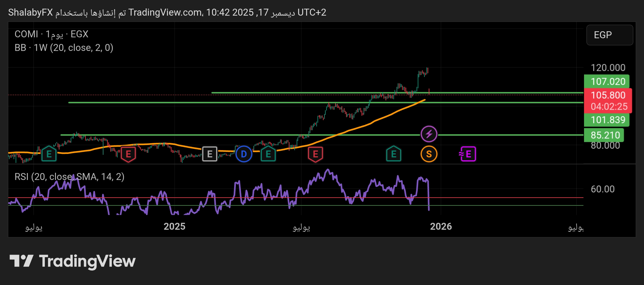
Task: Click the purple lightning bolt event icon
Action: [x=429, y=134]
